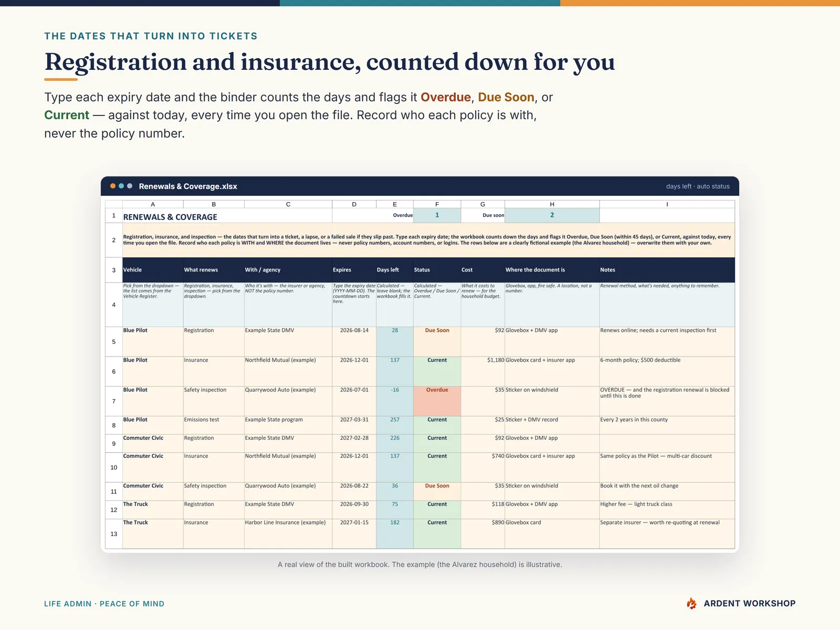
Task: Select column I header
Action: point(667,204)
